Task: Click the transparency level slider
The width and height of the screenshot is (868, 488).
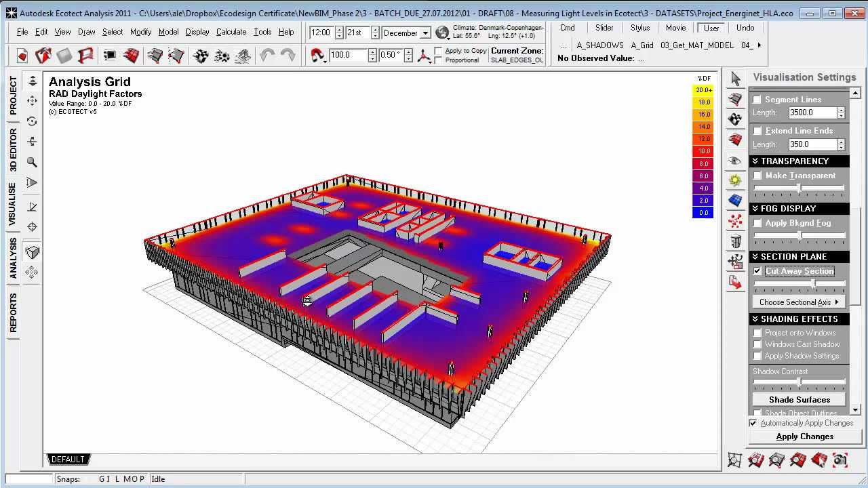Action: click(800, 188)
